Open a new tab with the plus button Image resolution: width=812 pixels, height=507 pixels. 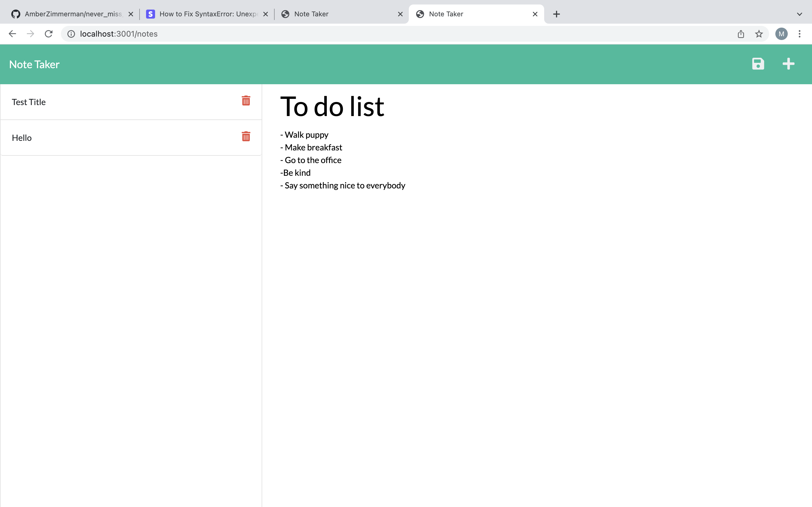pos(556,14)
